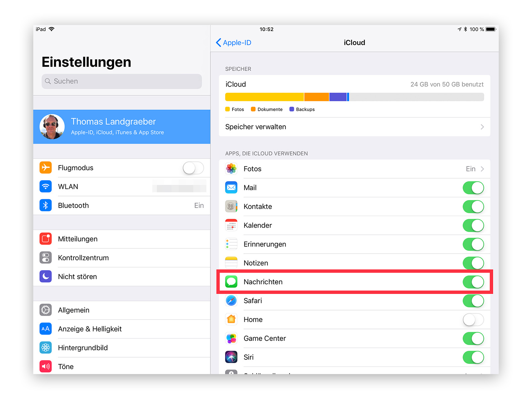532x399 pixels.
Task: Enable the Home iCloud switch
Action: click(473, 320)
